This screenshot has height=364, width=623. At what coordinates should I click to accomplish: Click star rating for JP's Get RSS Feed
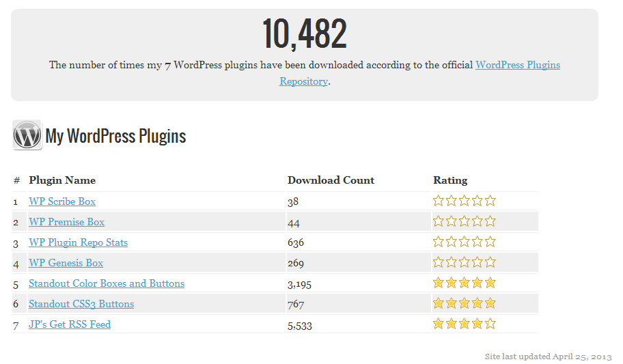pyautogui.click(x=464, y=324)
